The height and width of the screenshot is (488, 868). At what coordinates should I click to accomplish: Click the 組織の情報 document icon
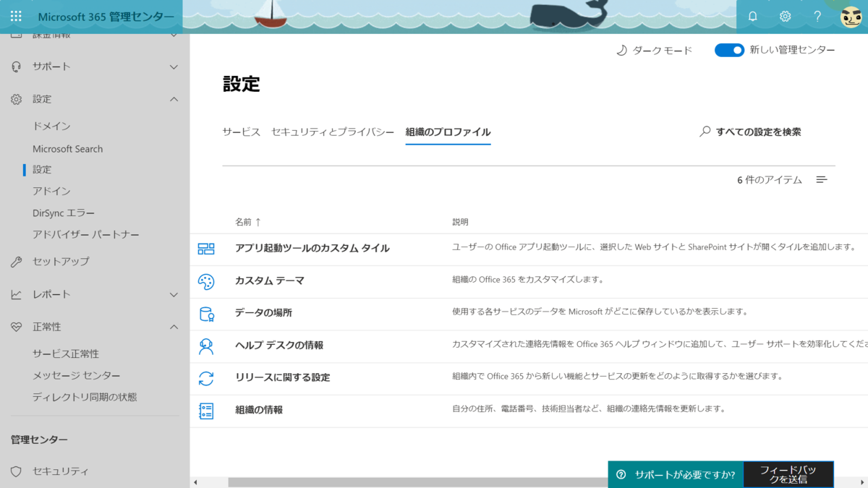pos(206,411)
